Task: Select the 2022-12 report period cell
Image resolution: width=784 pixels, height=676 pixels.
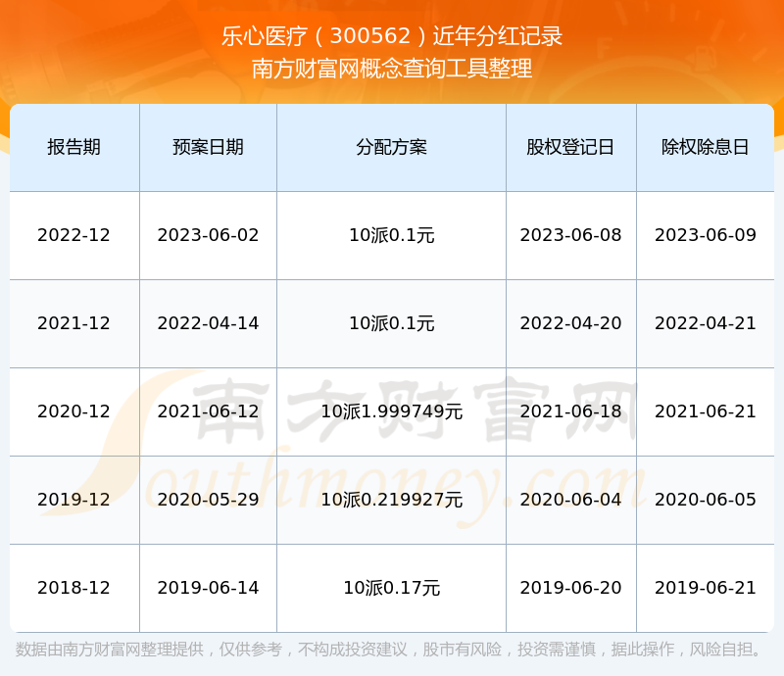Action: click(x=74, y=235)
